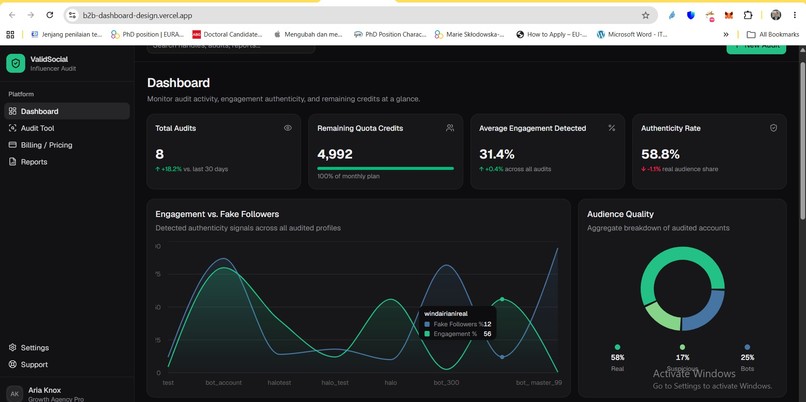Click the blue Bots segment of donut chart

click(x=707, y=313)
